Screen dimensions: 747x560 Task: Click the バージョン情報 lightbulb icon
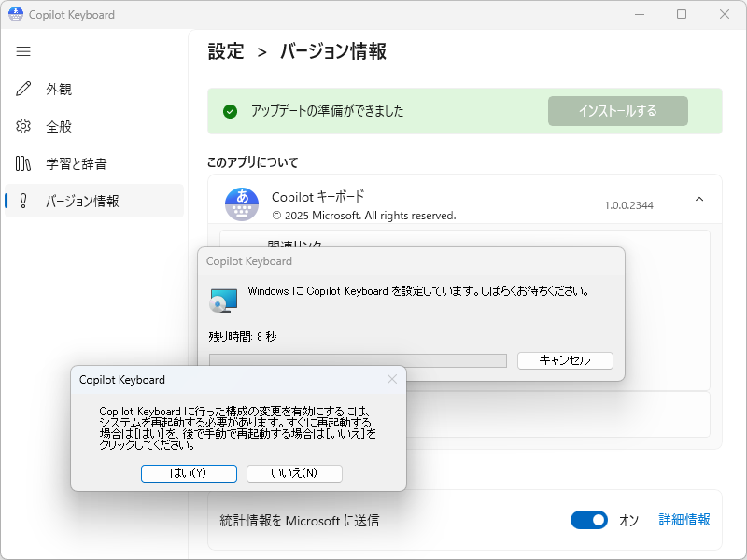pos(23,200)
